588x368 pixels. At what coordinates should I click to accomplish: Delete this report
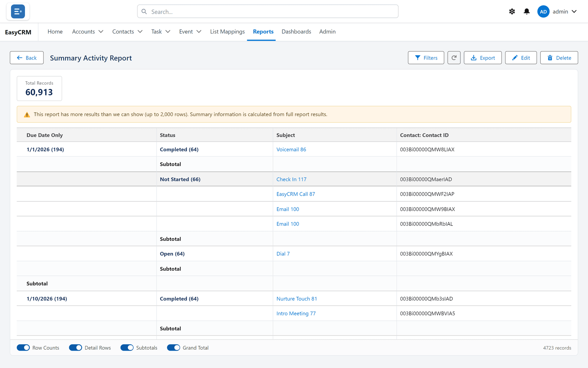tap(559, 58)
